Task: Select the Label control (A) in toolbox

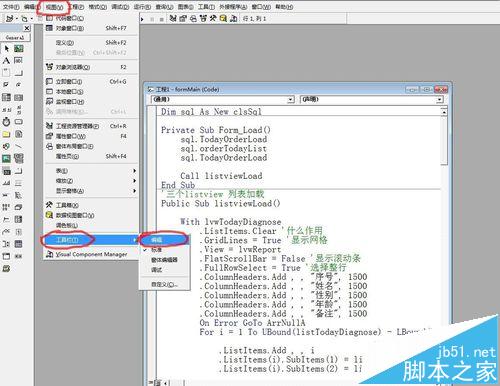Action: click(x=6, y=61)
